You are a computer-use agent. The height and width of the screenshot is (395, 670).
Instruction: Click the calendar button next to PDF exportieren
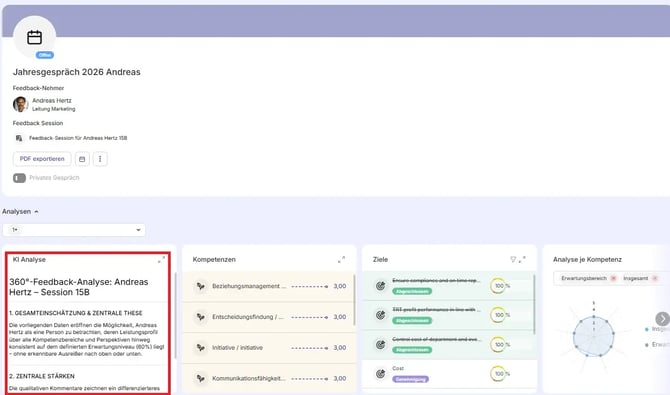(x=82, y=159)
